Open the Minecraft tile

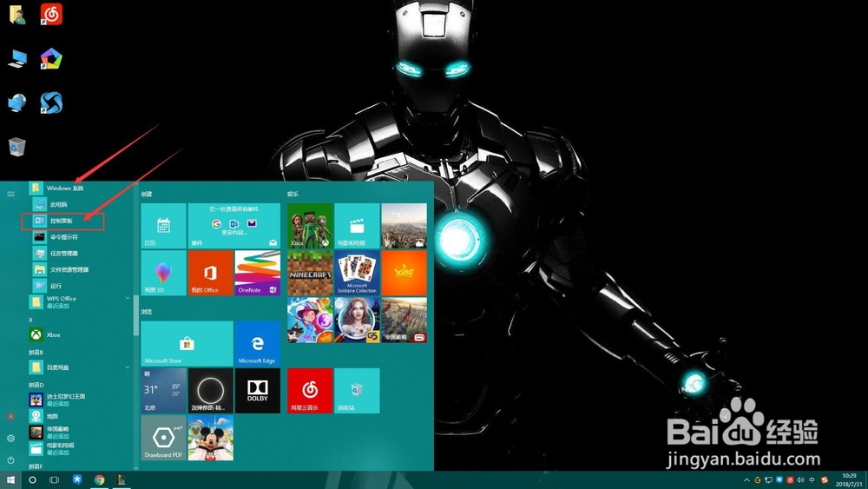click(x=310, y=273)
